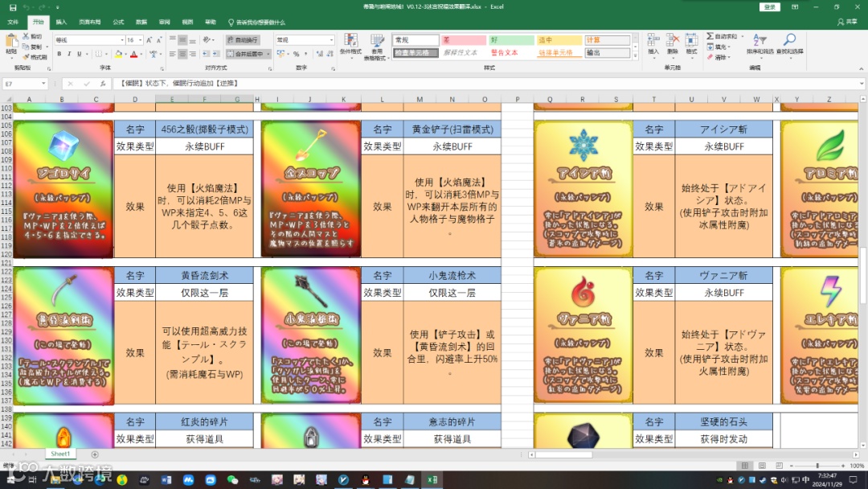Open the font name dropdown (等线)

(122, 40)
